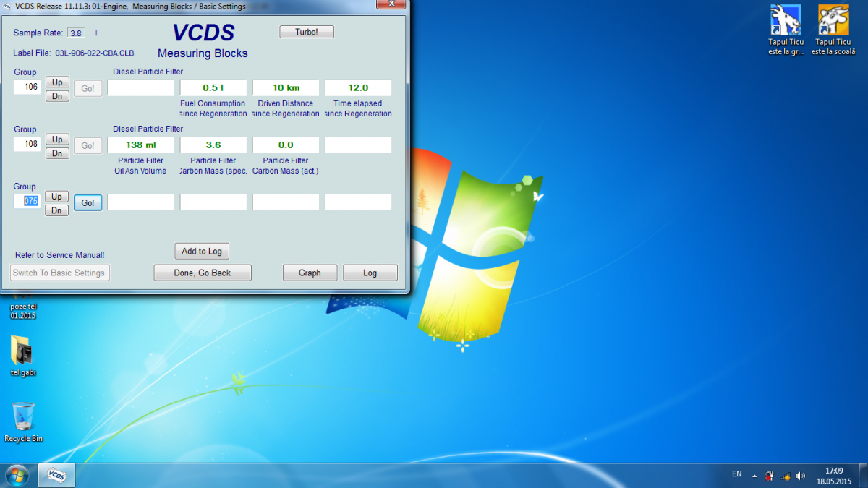868x488 pixels.
Task: Click Done, Go Back
Action: [x=203, y=273]
